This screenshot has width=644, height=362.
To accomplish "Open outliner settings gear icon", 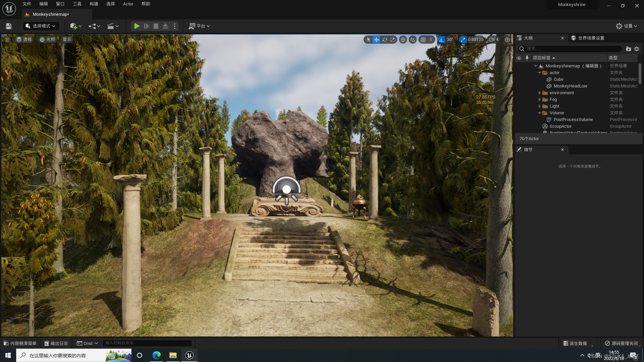I will [637, 49].
